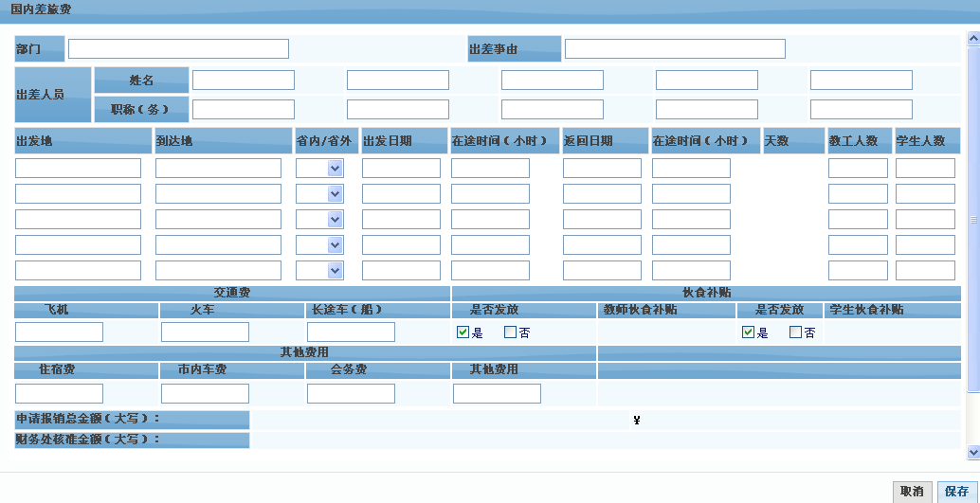Click the vertical scrollbar thumb
The height and width of the screenshot is (503, 980).
pyautogui.click(x=972, y=218)
